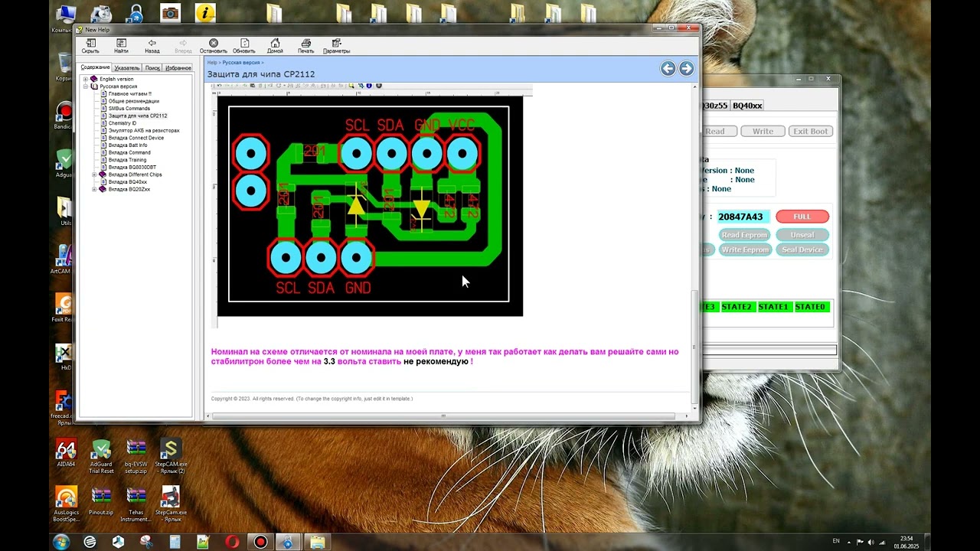
Task: Click the Write button in background window
Action: pos(763,131)
